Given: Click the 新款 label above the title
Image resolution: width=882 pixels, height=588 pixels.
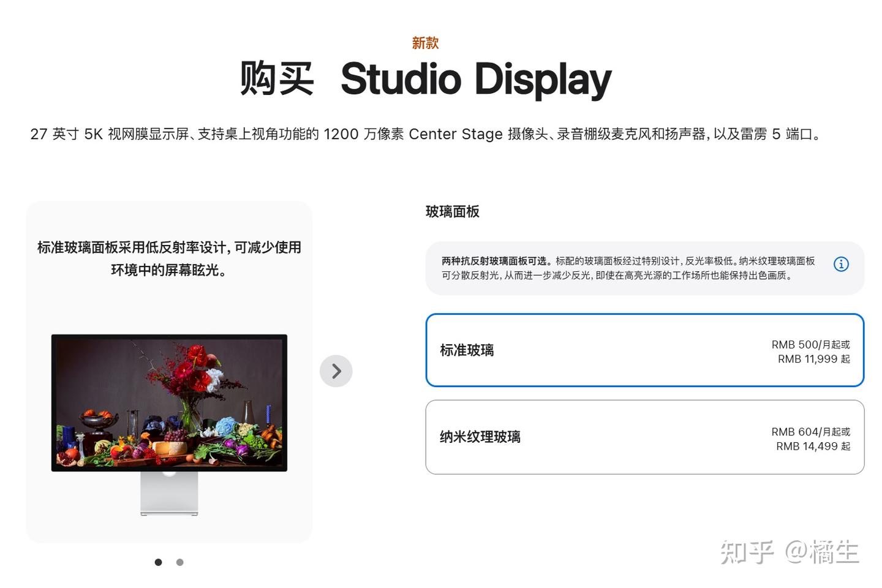Looking at the screenshot, I should [426, 43].
